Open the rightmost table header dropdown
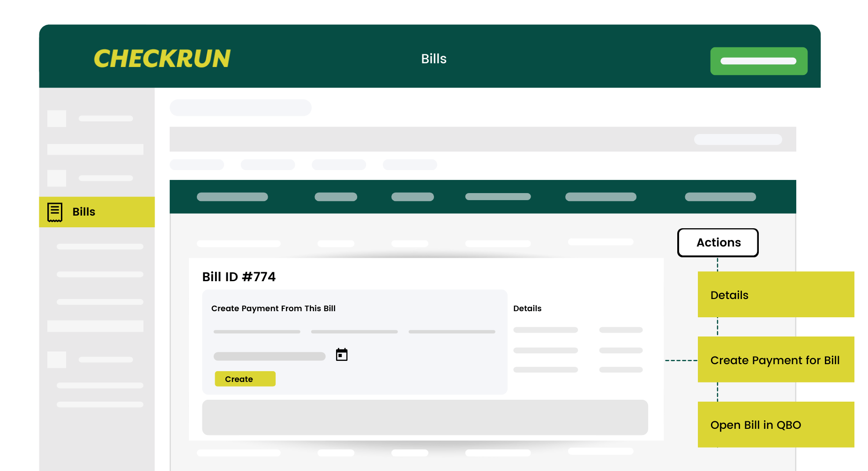868x471 pixels. pos(720,196)
